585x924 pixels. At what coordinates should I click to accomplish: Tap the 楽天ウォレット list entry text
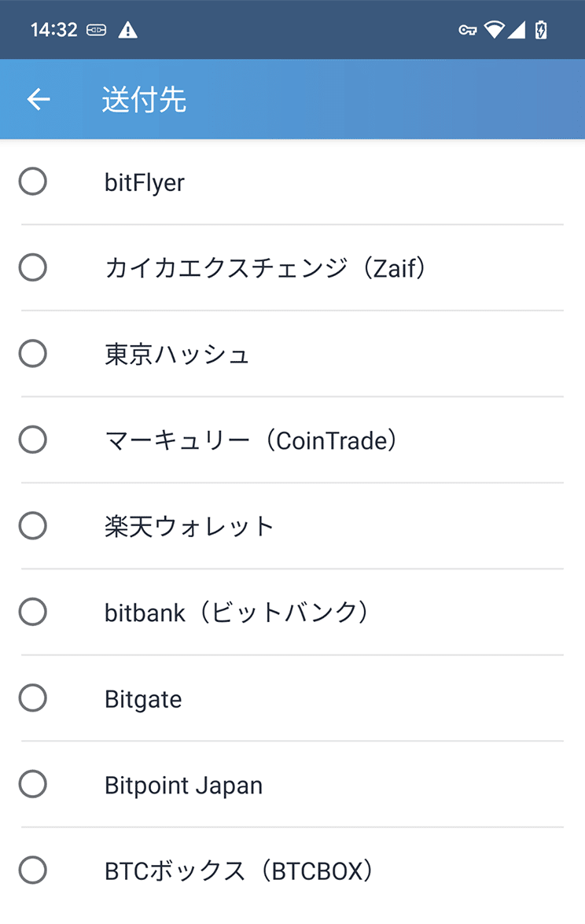[x=189, y=526]
